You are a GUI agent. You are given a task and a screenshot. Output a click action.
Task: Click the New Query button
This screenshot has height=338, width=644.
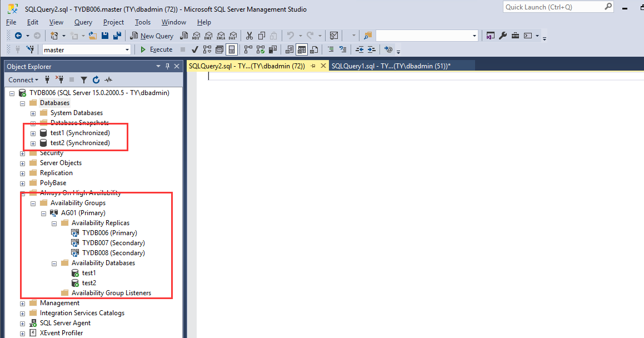tap(152, 36)
